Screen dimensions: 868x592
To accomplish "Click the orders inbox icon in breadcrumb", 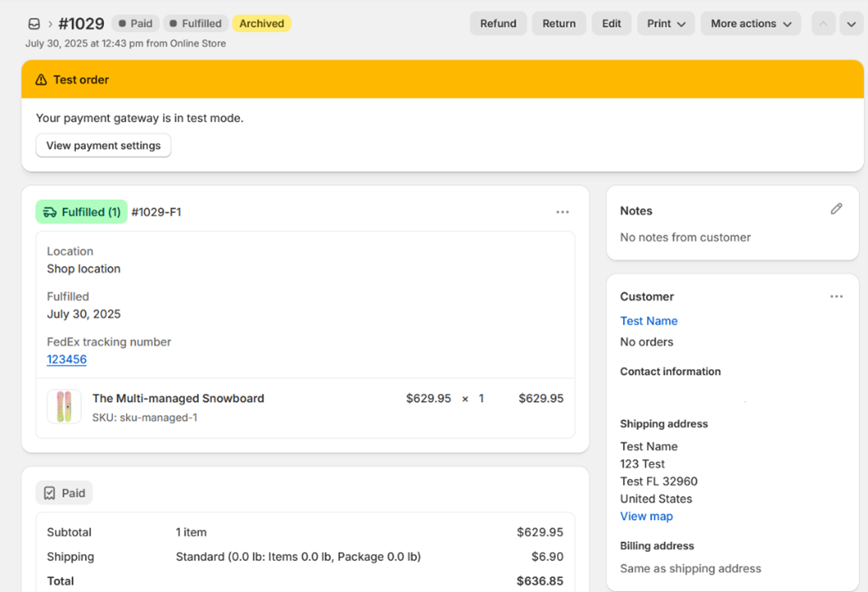I will 34,24.
